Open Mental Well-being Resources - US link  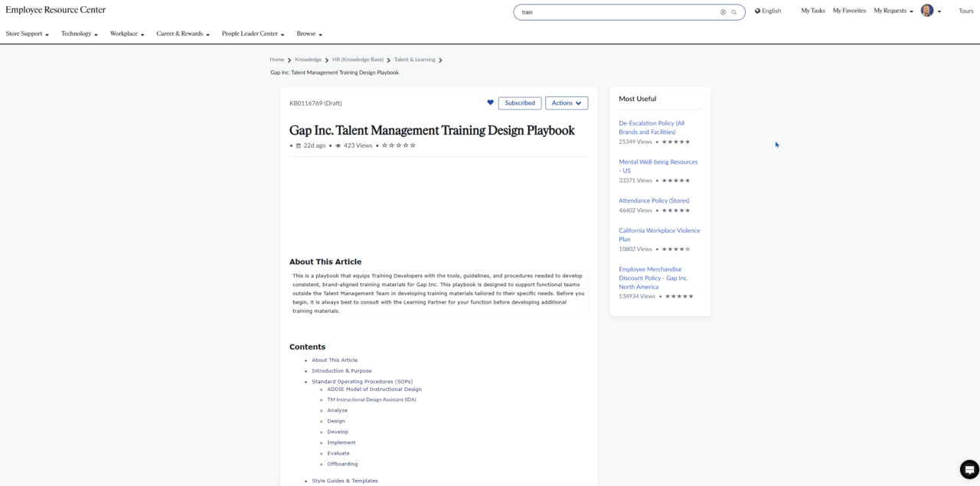coord(658,166)
